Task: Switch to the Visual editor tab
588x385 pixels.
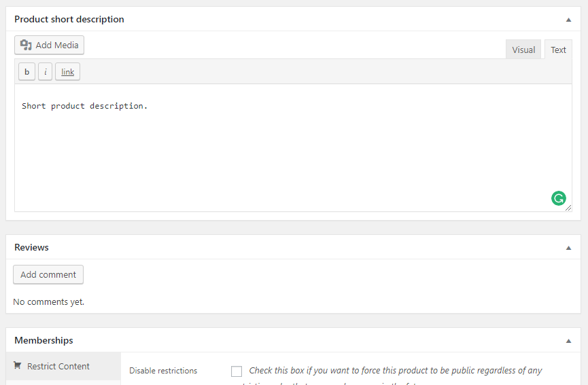Action: tap(523, 50)
